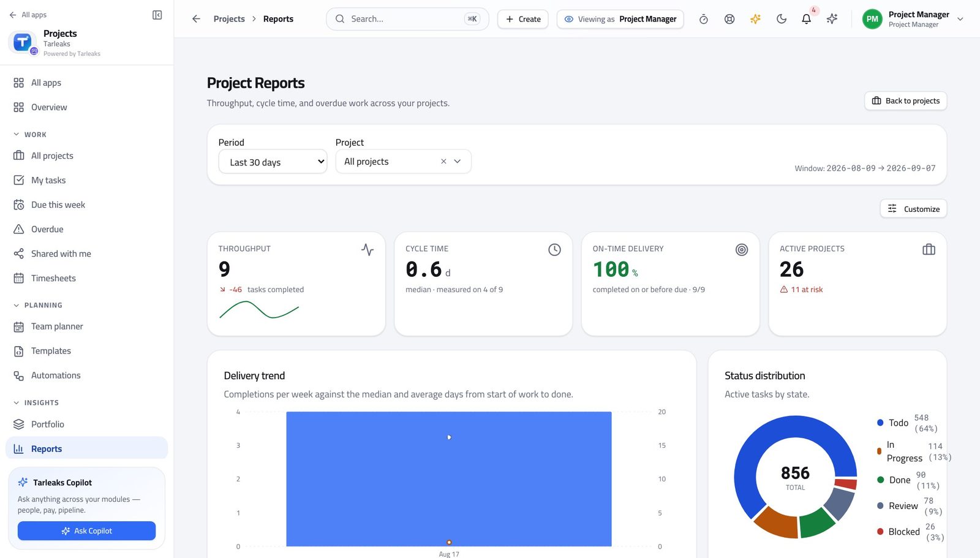Click the Done legend green dot
Viewport: 980px width, 558px height.
(880, 480)
